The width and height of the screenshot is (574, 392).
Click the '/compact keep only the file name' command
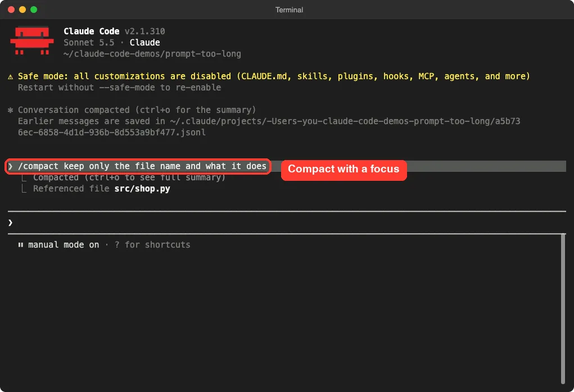tap(142, 166)
